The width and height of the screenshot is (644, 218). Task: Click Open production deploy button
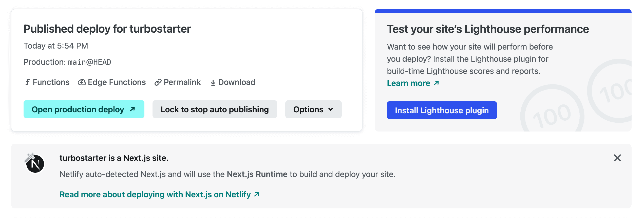click(84, 109)
